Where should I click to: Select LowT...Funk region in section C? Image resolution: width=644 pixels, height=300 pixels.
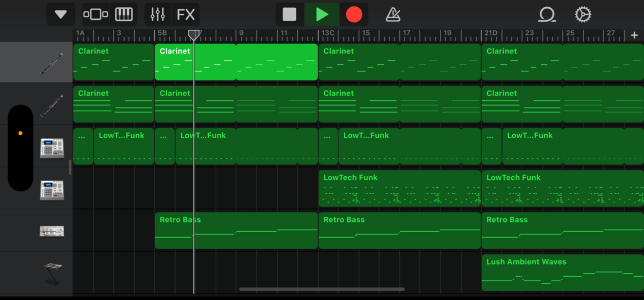click(x=409, y=146)
